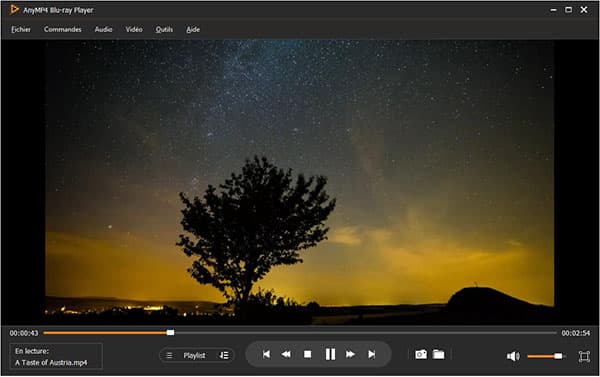Click the playlist sort order icon

(224, 356)
